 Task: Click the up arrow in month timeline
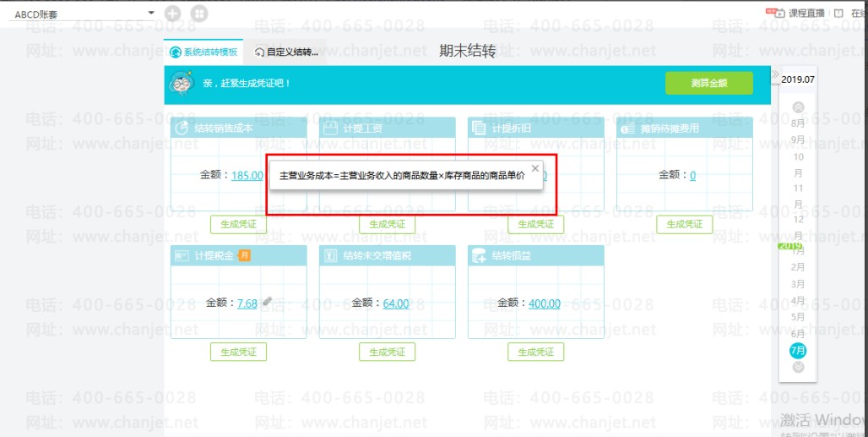click(x=798, y=107)
